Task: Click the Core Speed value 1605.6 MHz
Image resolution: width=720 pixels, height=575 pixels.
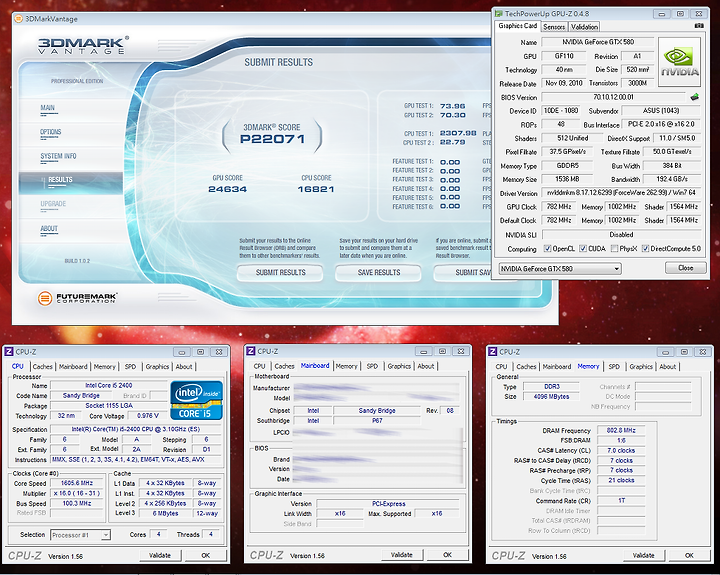Action: click(77, 483)
